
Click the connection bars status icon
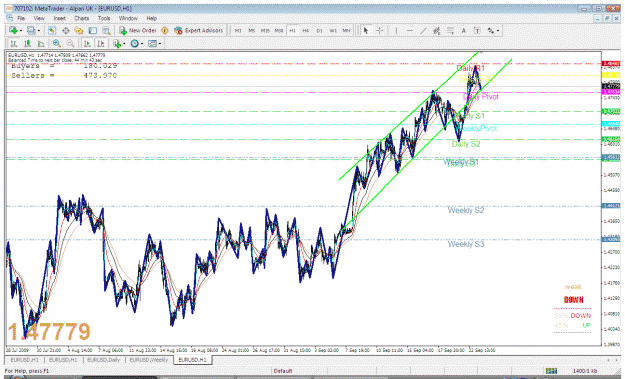tap(551, 371)
